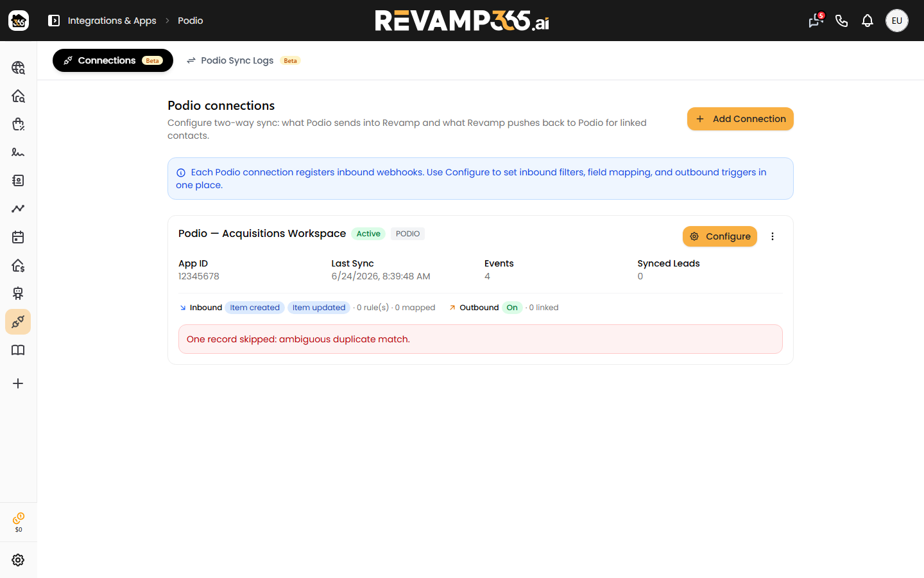The image size is (924, 578).
Task: Open the shopping bag icon in the sidebar
Action: pos(18,124)
